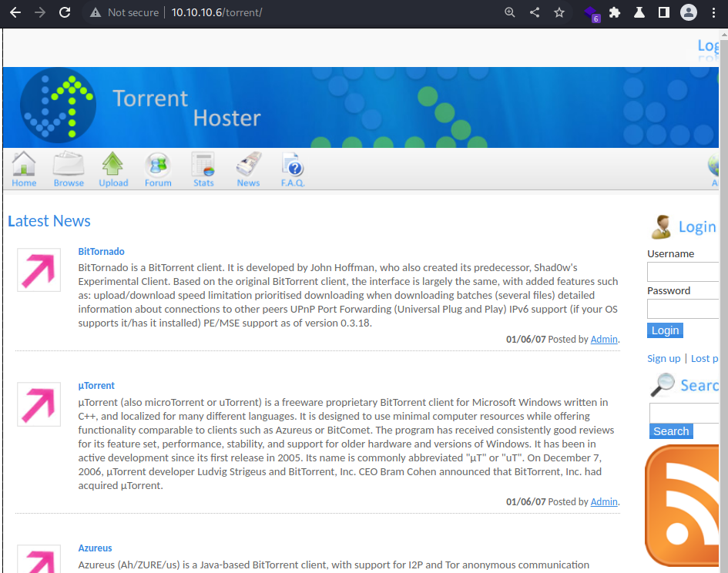Click the blue Search button

[671, 431]
